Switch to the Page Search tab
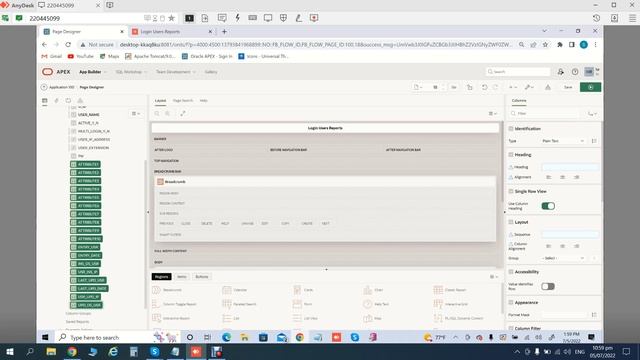Image resolution: width=640 pixels, height=360 pixels. coord(183,100)
